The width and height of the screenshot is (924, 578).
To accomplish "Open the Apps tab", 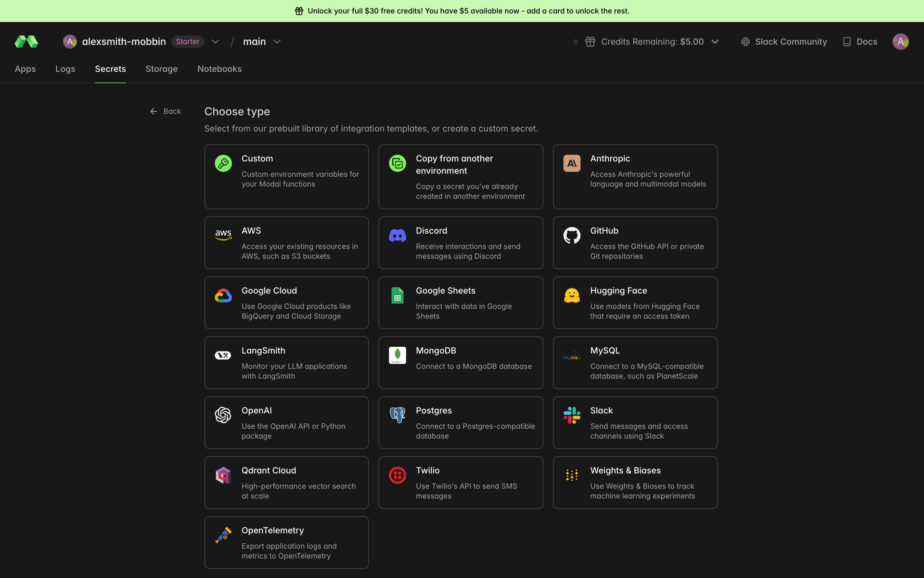I will (x=25, y=69).
